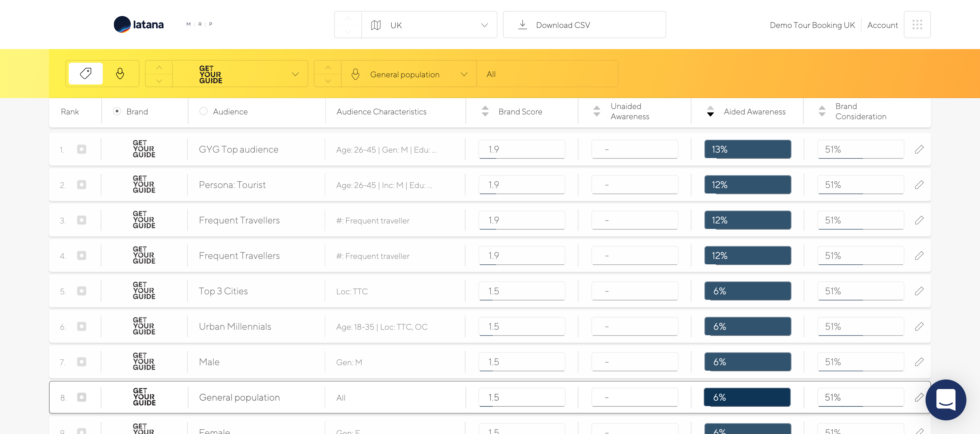Select the Brand radio button
980x434 pixels.
(117, 111)
